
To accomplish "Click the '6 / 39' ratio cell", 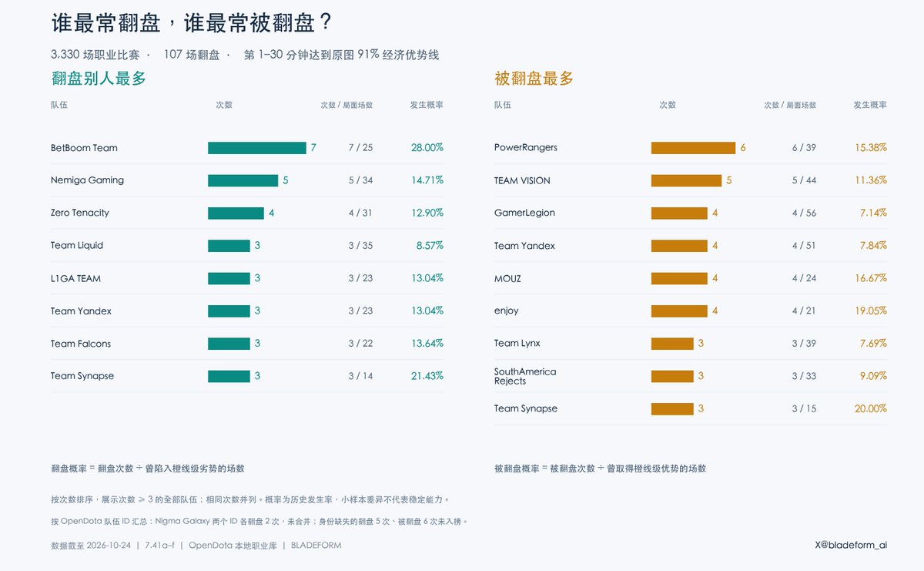I will [804, 148].
